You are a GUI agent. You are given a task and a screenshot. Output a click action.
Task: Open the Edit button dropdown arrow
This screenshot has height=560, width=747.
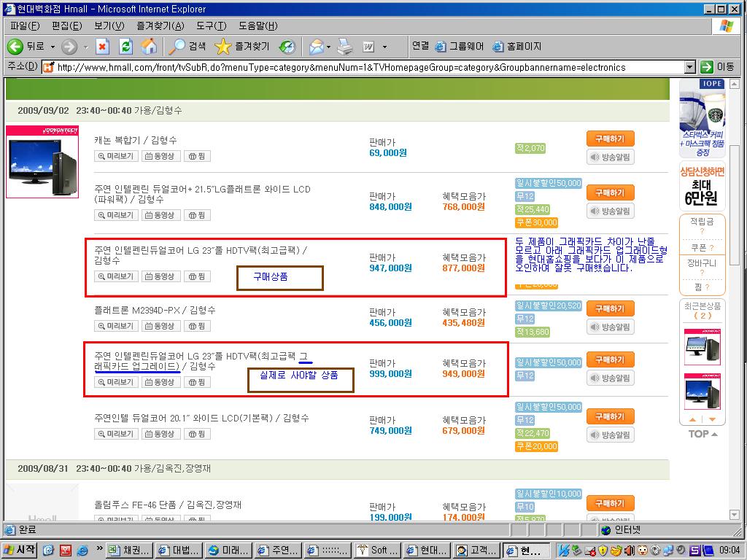click(384, 47)
